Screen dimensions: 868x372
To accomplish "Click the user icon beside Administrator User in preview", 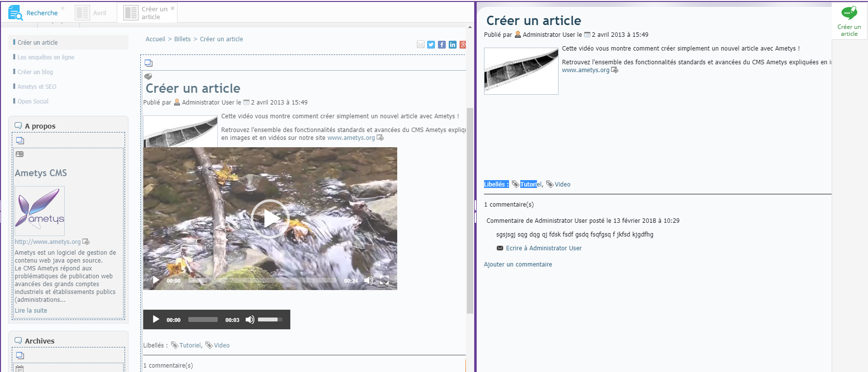I will pyautogui.click(x=517, y=35).
